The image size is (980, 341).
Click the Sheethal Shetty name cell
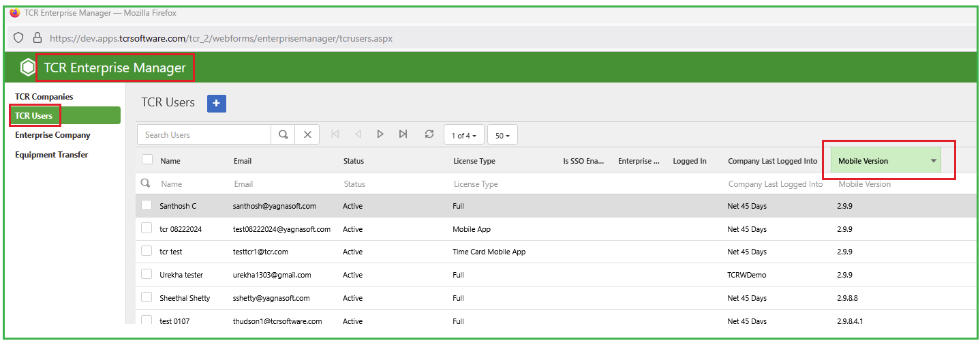click(x=185, y=298)
